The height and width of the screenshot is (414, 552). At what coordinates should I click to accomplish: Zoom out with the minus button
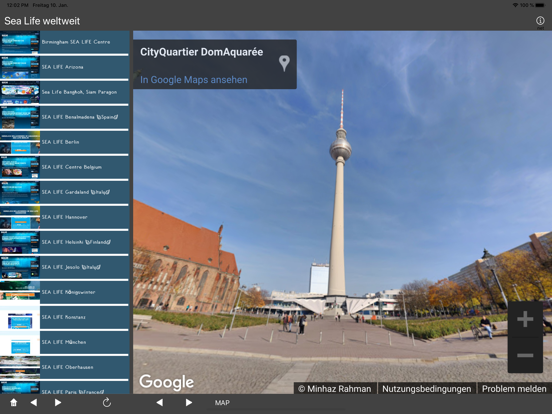pos(525,355)
